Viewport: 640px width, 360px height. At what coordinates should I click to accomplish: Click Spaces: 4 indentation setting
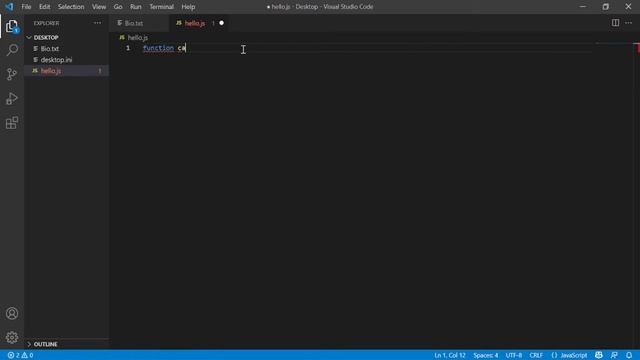click(486, 355)
